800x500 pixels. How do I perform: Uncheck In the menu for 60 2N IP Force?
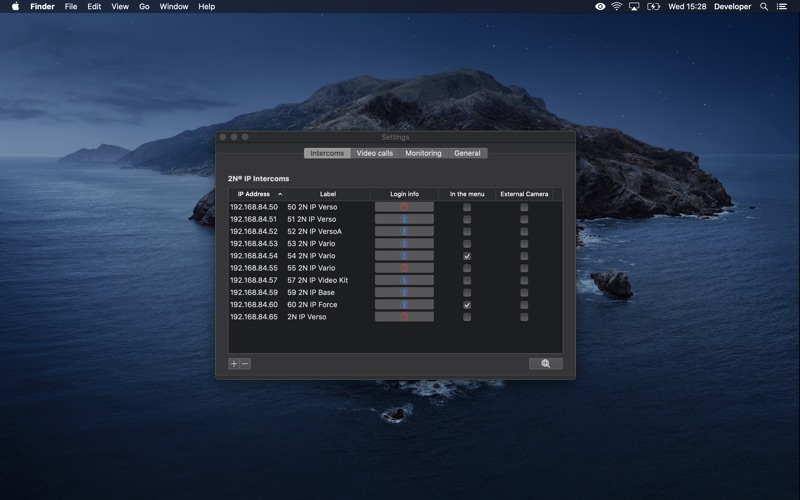(467, 305)
